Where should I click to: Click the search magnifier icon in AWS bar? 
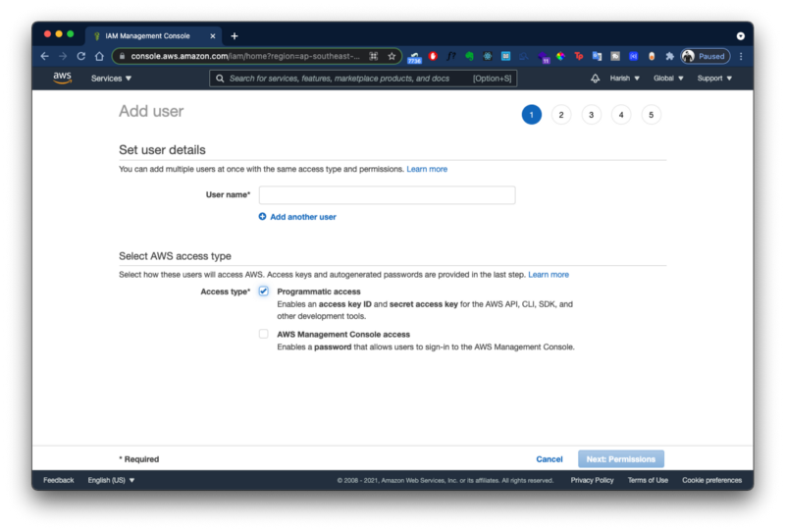[220, 79]
